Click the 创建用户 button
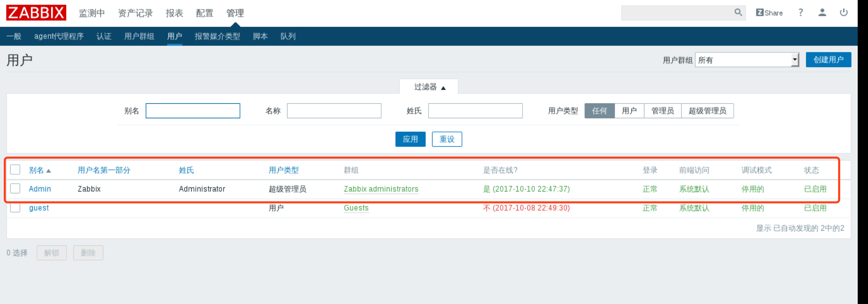868x304 pixels. 828,60
